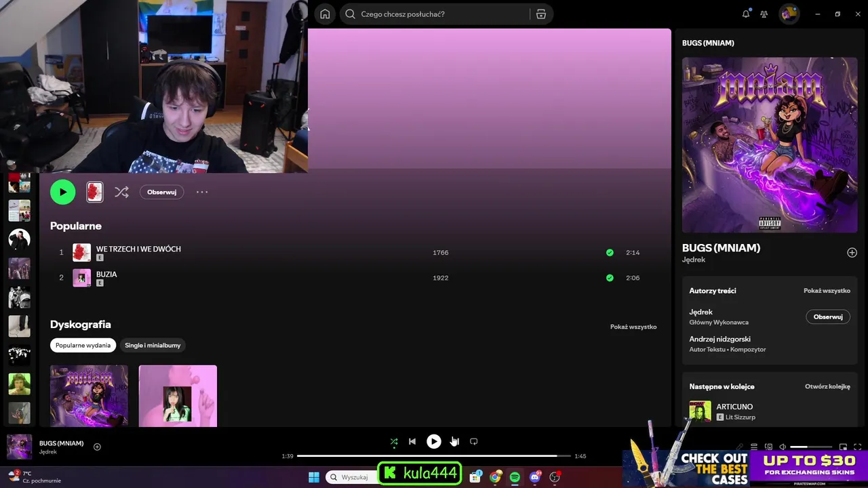Open the 7°C weather widget
The image size is (868, 488).
pos(34,477)
